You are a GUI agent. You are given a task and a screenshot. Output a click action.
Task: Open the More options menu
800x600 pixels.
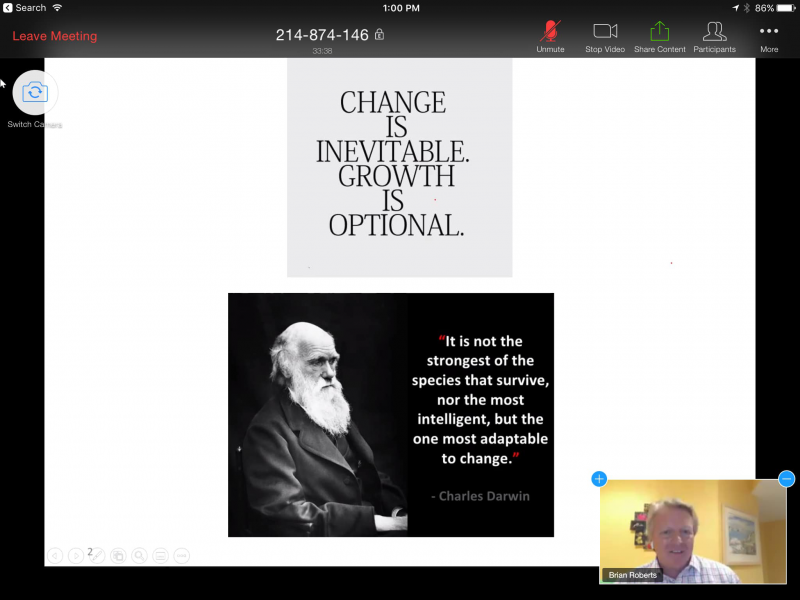coord(769,37)
